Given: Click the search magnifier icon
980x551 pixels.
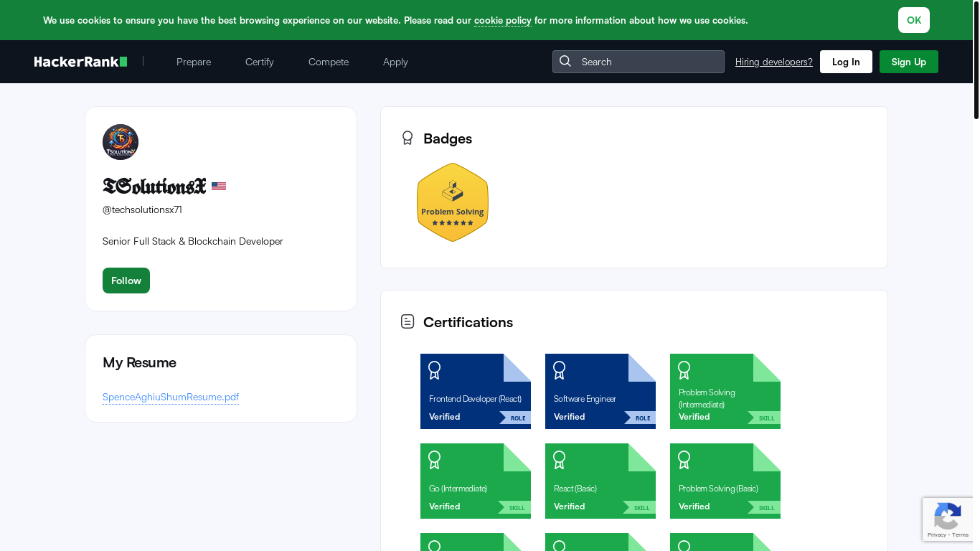Looking at the screenshot, I should [x=565, y=61].
